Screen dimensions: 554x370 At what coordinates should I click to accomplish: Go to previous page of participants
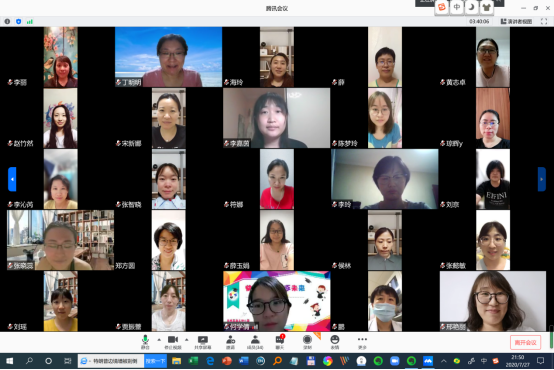pyautogui.click(x=12, y=179)
